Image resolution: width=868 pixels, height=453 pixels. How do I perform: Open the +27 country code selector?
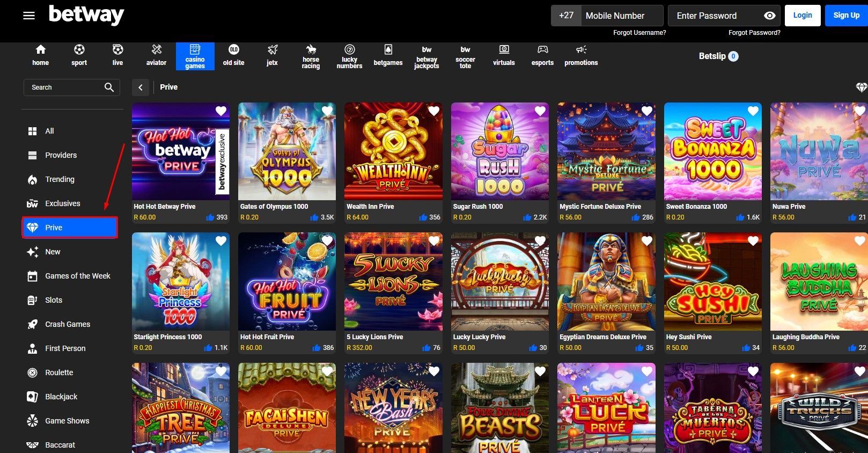pos(566,16)
